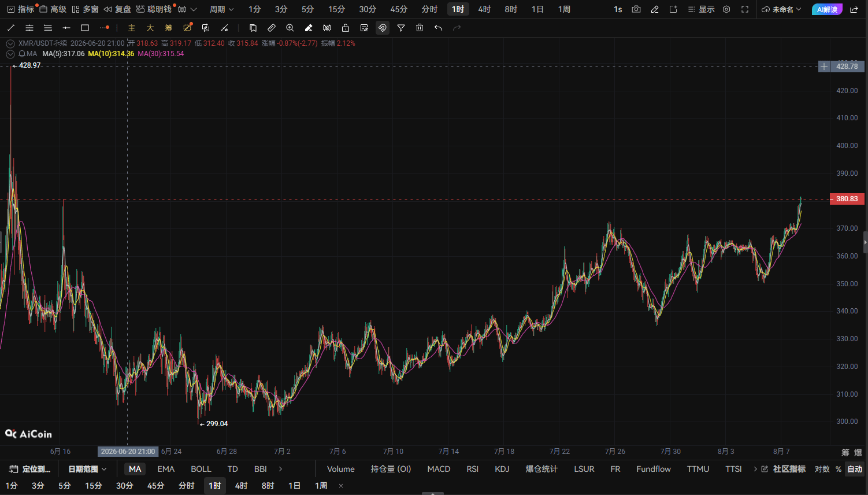Viewport: 868px width, 495px height.
Task: Open chart settings hexagon icon
Action: click(x=726, y=9)
